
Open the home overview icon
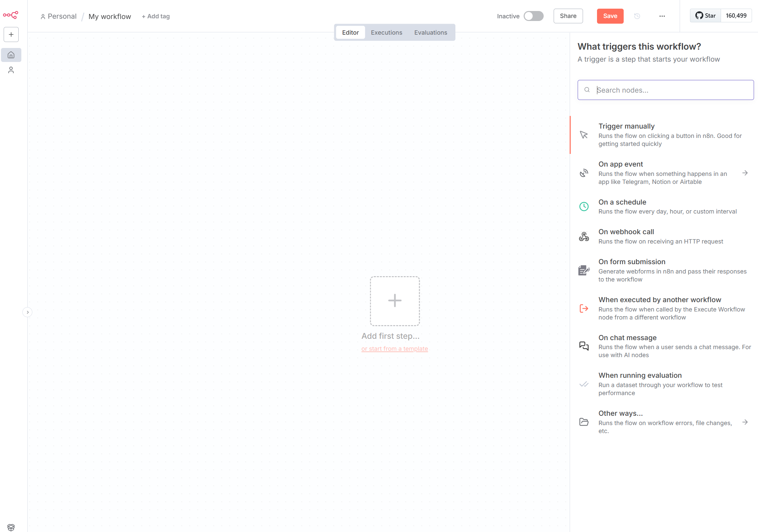coord(11,55)
